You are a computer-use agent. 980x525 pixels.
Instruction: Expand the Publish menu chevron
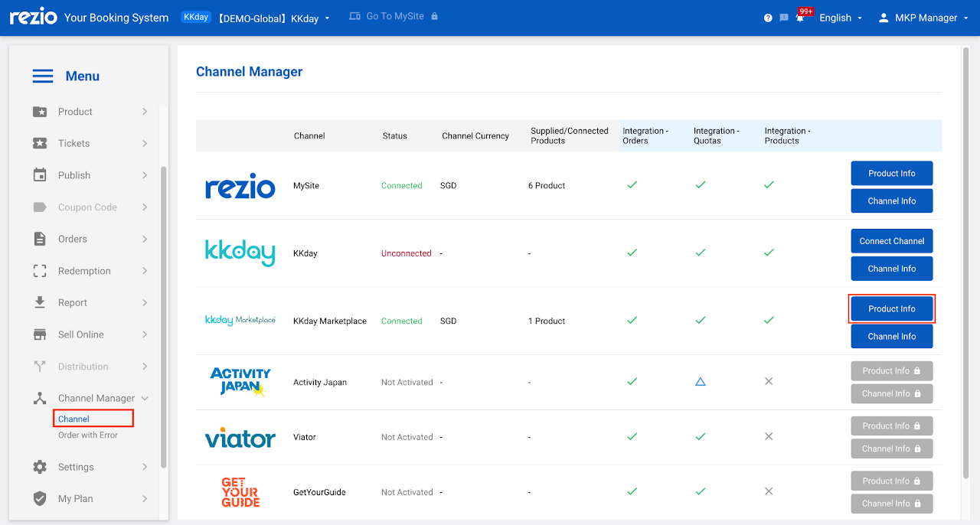[145, 175]
